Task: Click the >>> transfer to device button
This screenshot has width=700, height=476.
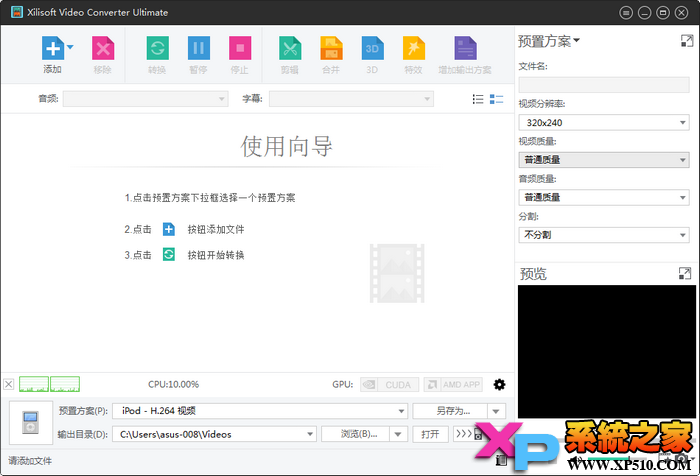Action: (x=467, y=434)
